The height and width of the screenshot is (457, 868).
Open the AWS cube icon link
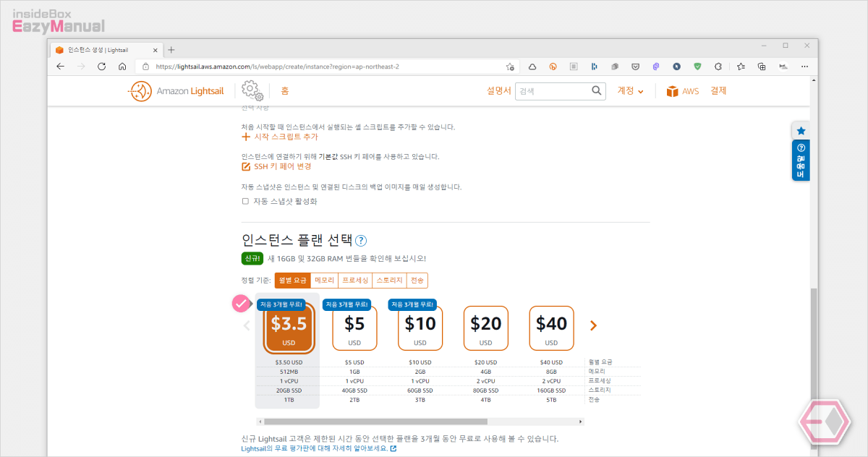(x=673, y=91)
